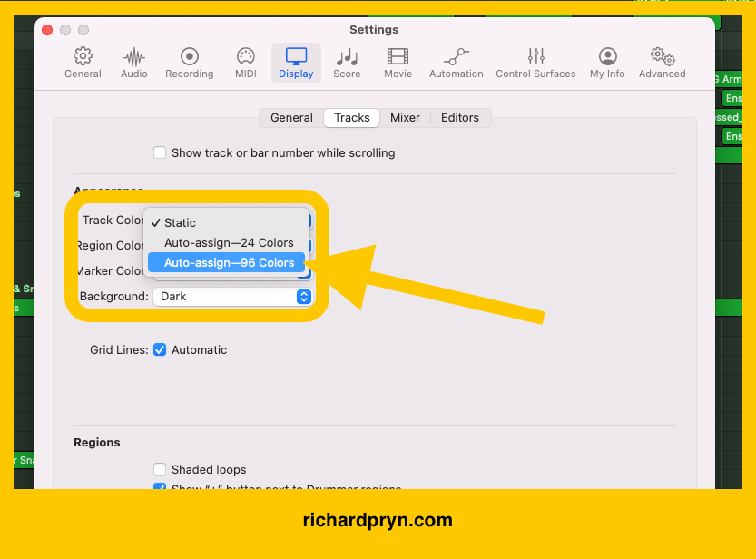756x559 pixels.
Task: Switch to the General display sub-tab
Action: pos(291,118)
